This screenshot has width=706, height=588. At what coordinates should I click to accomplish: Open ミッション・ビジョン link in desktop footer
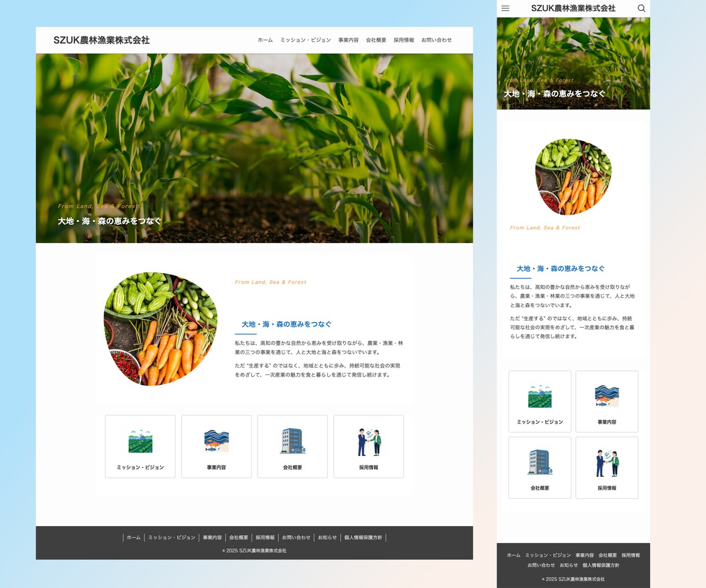[x=172, y=538]
